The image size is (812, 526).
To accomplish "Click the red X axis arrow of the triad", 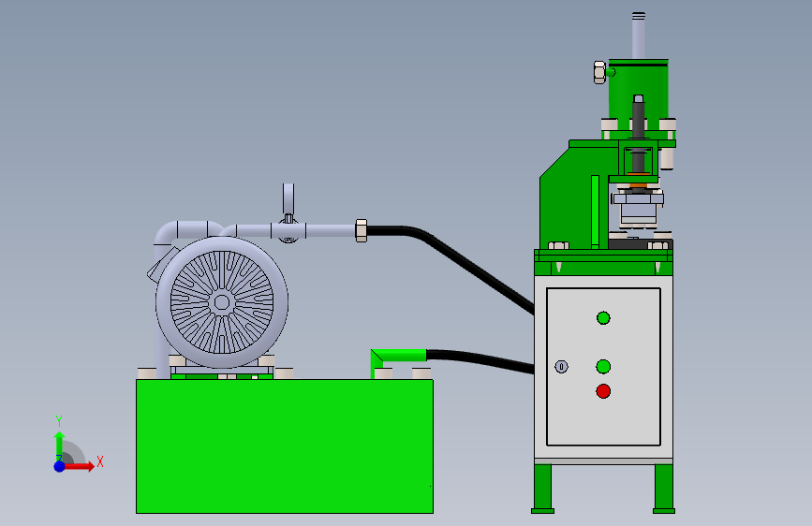I will [80, 466].
